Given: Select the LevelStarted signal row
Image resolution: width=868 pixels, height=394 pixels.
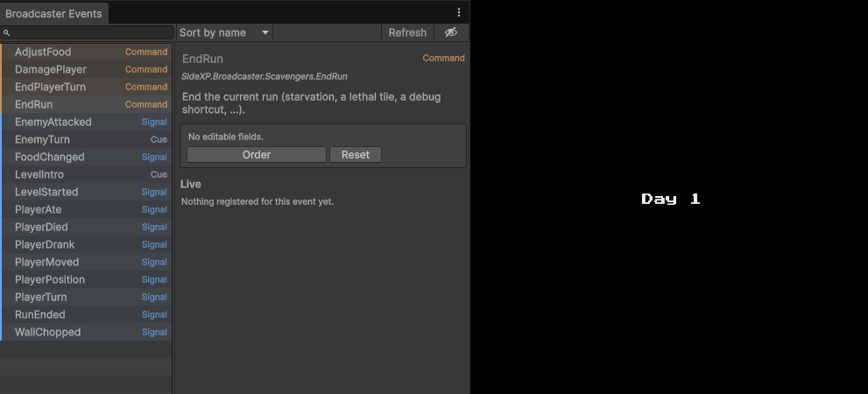Looking at the screenshot, I should coord(86,192).
